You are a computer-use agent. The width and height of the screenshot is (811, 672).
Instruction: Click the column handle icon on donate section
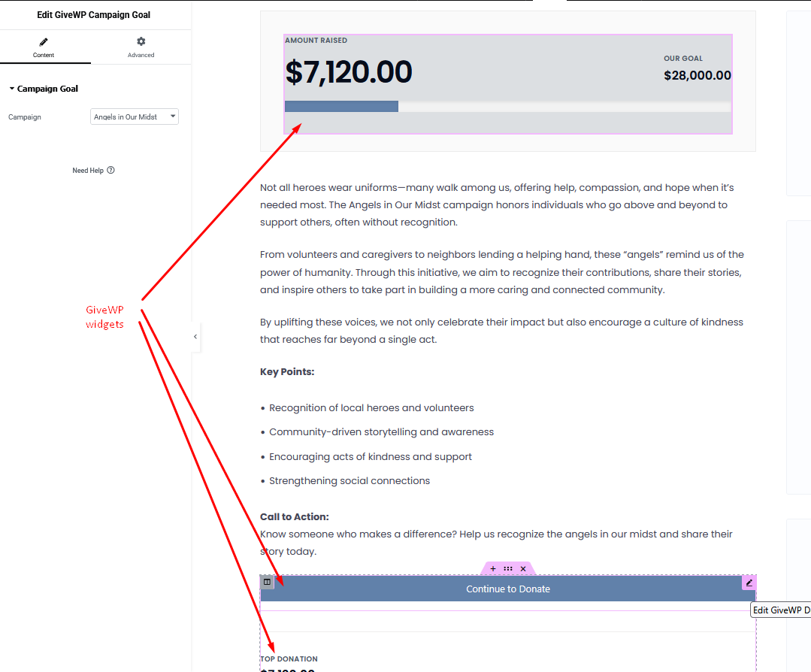[x=267, y=582]
